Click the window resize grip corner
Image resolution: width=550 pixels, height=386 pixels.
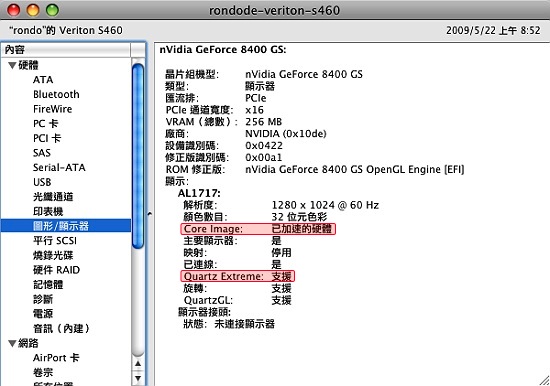(544, 380)
